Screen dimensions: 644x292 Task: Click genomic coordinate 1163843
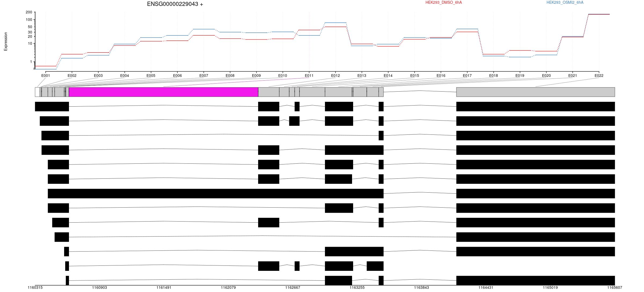[422, 288]
